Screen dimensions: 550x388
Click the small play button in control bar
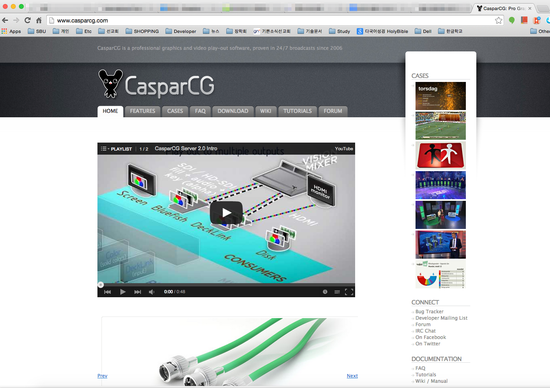click(x=122, y=292)
